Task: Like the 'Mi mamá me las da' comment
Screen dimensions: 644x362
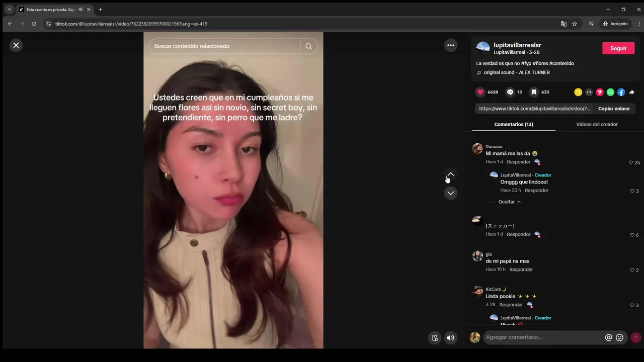Action: [x=631, y=162]
